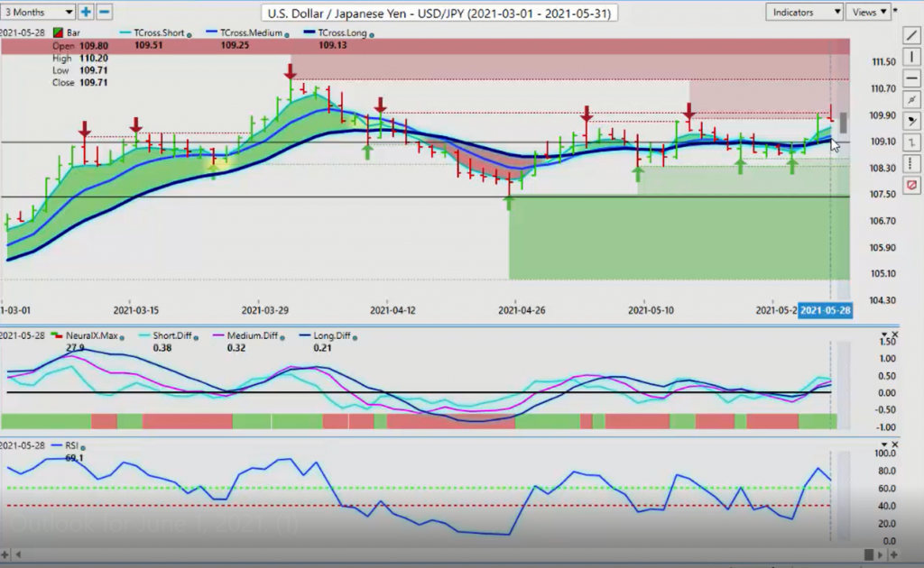Select the horizontal line drawing tool
924x568 pixels.
point(911,78)
